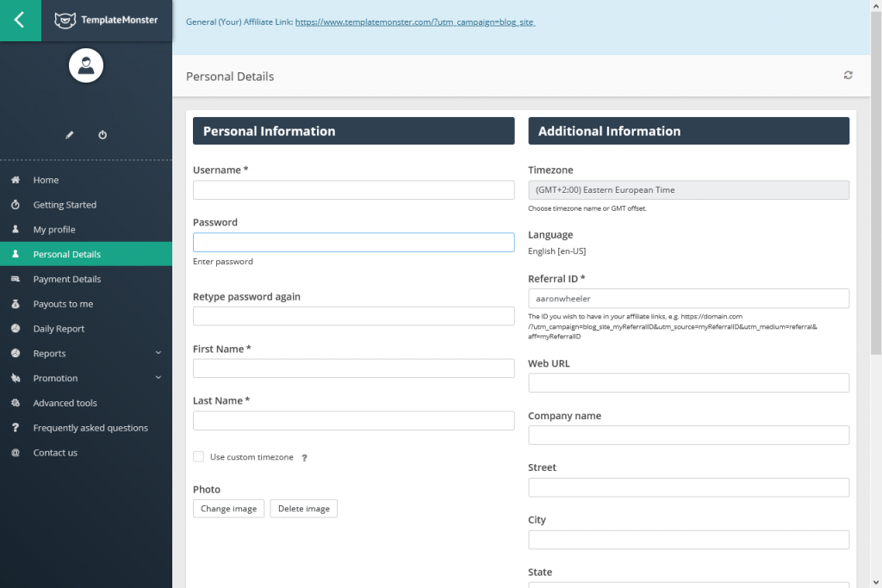Click the back arrow in green header

point(20,21)
